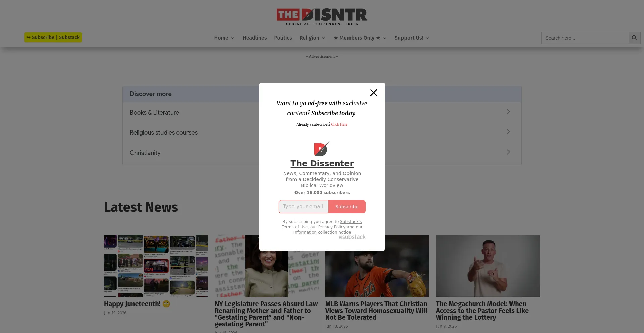Open Religious studies courses row chevron
This screenshot has height=333, width=644.
click(508, 132)
